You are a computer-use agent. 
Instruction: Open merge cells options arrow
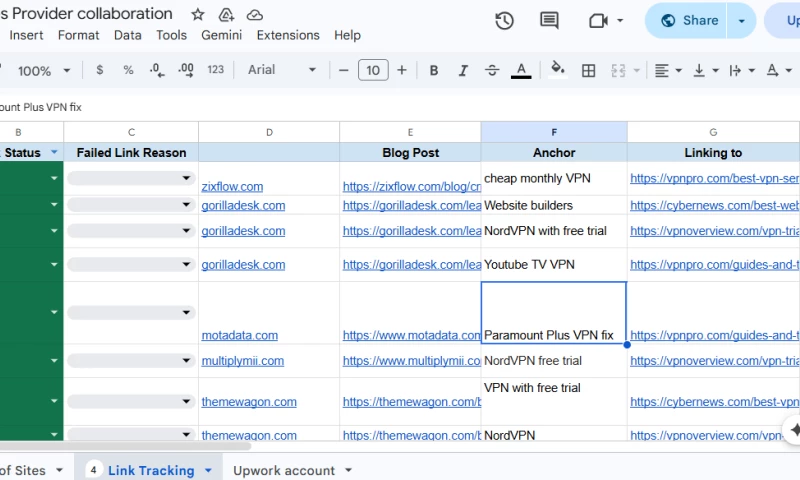[x=636, y=70]
